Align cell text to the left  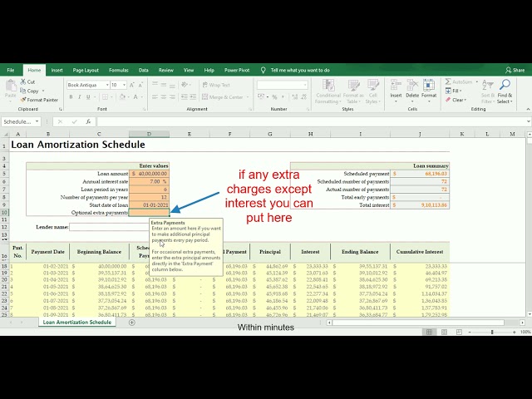click(155, 97)
